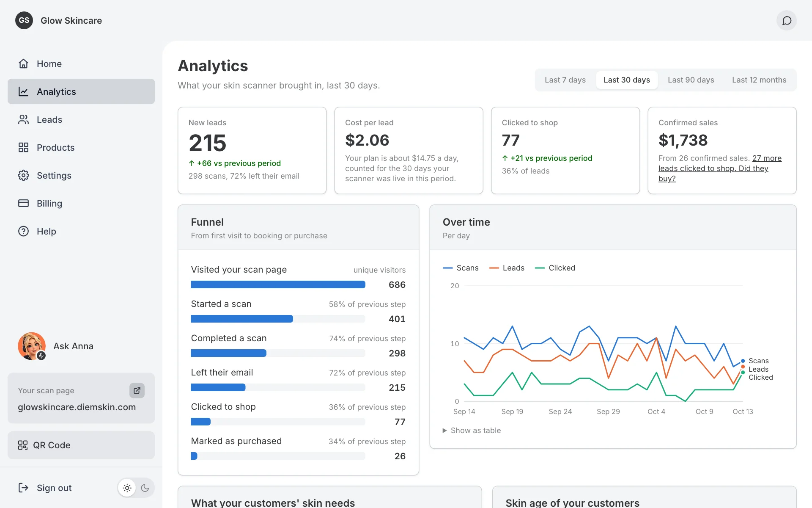Click the Analytics chart icon in sidebar

click(x=23, y=91)
